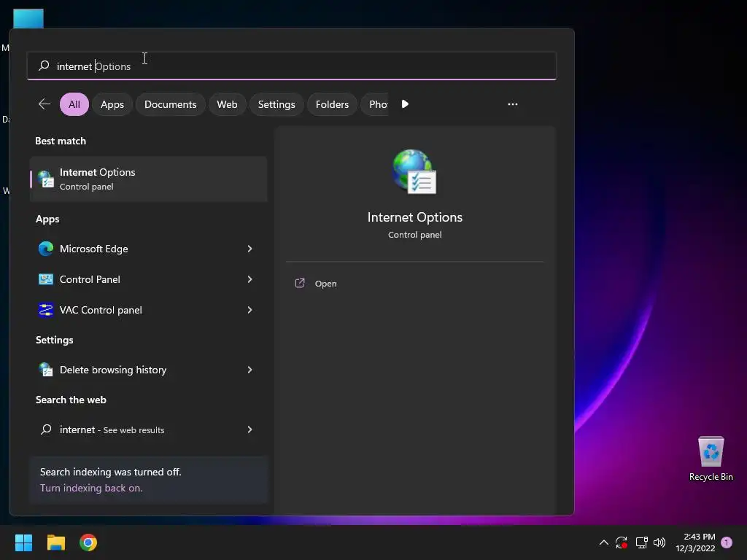This screenshot has width=747, height=560.
Task: Expand Microsoft Edge result details
Action: [x=249, y=249]
